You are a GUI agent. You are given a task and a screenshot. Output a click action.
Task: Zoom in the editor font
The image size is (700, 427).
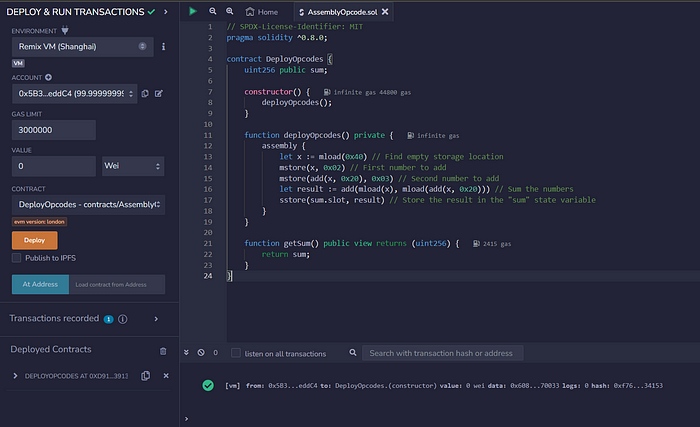click(229, 11)
